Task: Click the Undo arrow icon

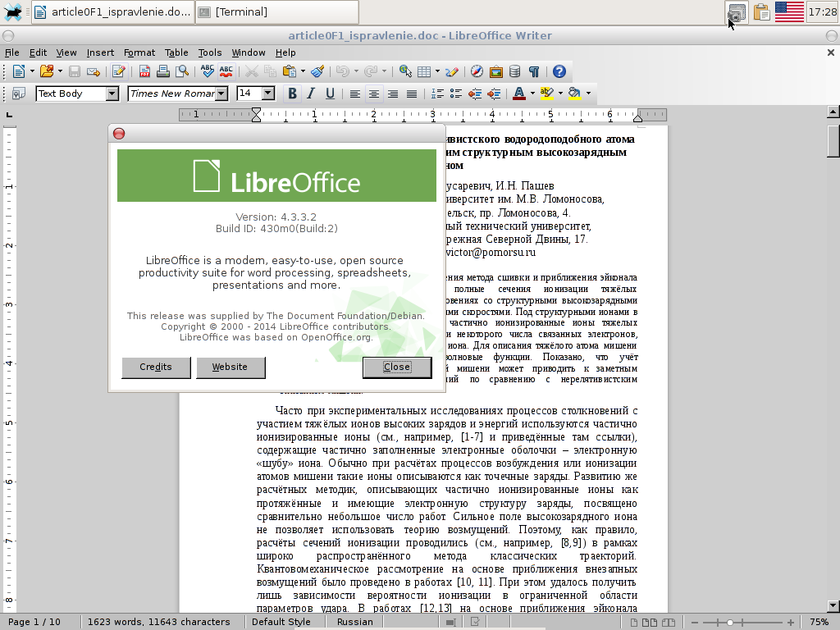Action: coord(342,71)
